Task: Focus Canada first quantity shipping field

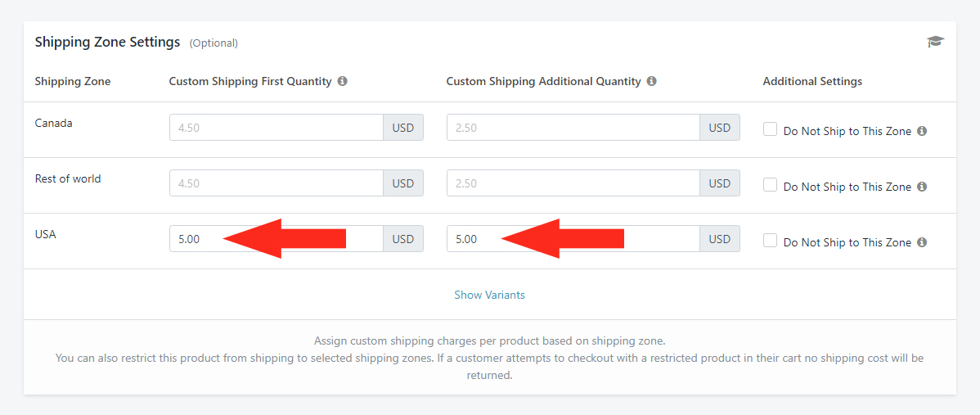Action: click(276, 128)
